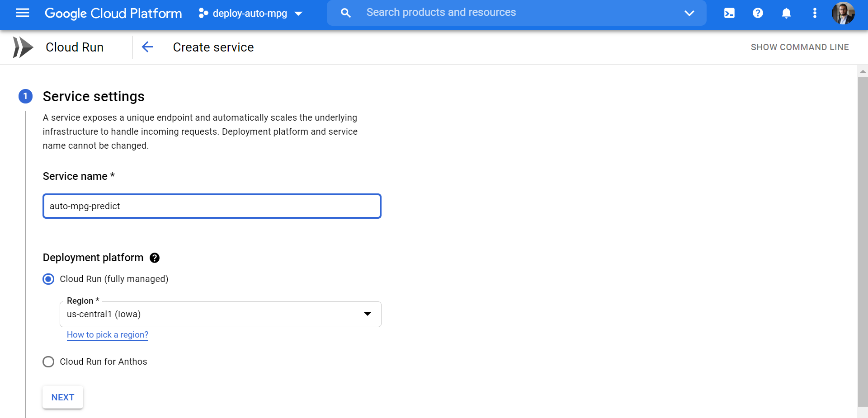868x418 pixels.
Task: Select Cloud Run (fully managed) radio button
Action: pyautogui.click(x=48, y=279)
